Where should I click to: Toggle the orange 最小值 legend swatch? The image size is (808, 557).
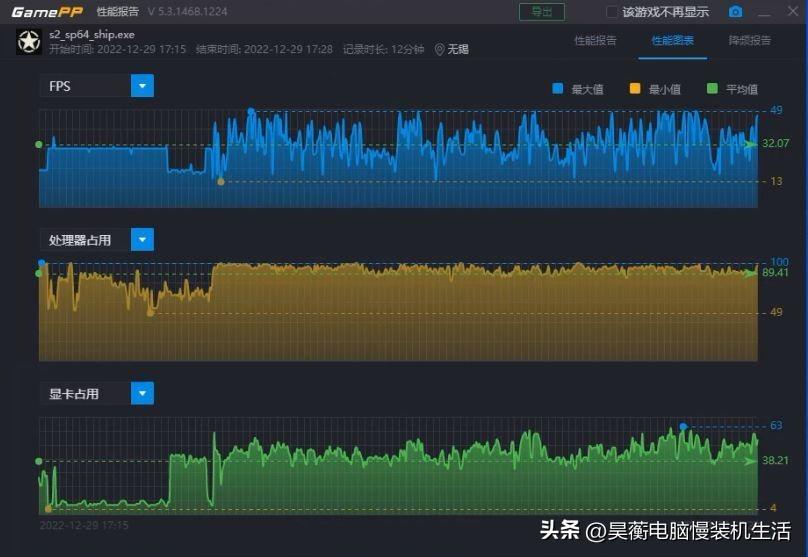[635, 88]
